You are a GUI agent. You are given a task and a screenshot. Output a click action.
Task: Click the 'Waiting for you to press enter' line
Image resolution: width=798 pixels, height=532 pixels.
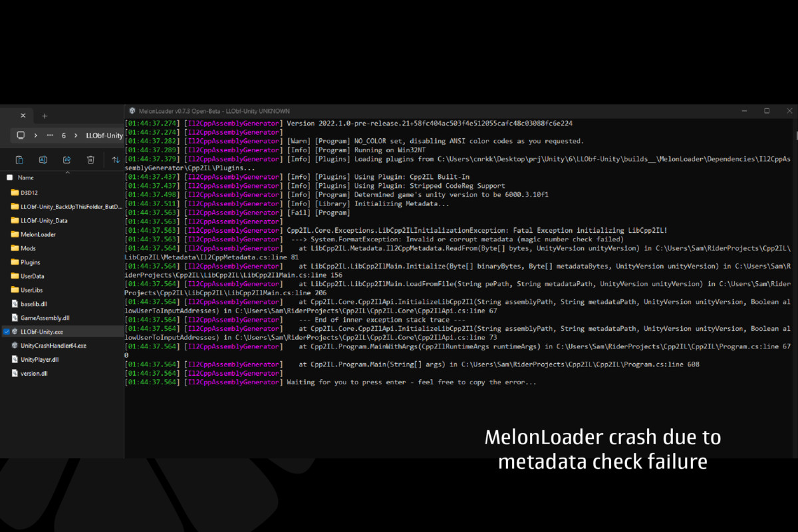click(331, 382)
